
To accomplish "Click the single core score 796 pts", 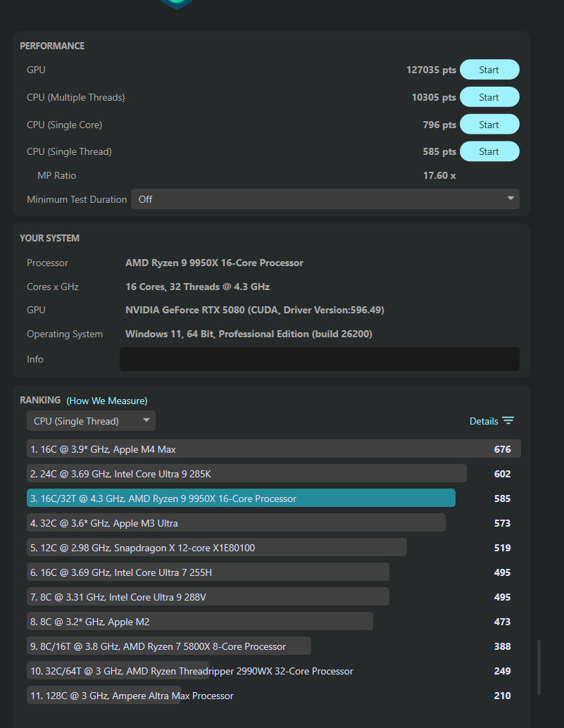I will coord(439,125).
